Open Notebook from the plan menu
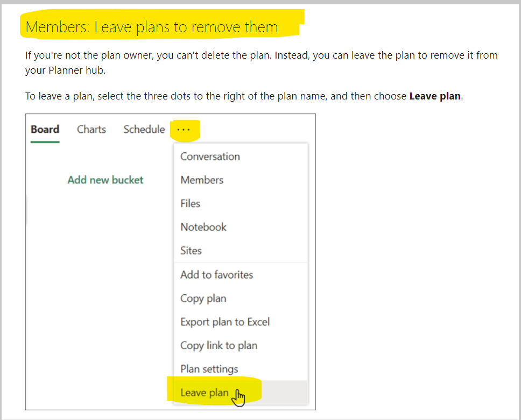 point(203,227)
